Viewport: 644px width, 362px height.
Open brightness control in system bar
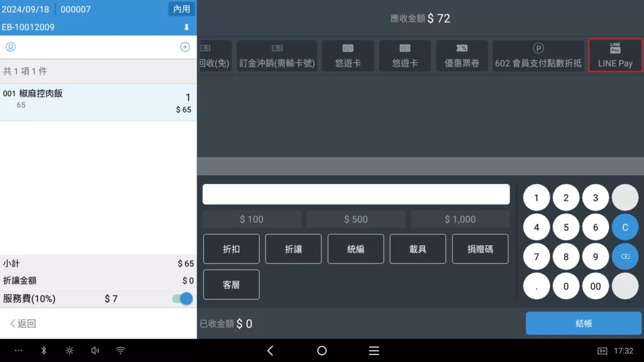(x=69, y=351)
